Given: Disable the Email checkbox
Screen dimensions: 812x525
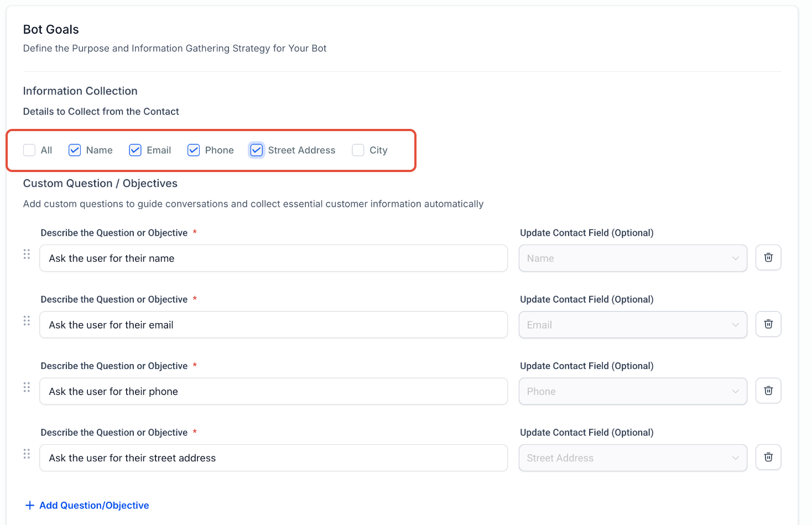Looking at the screenshot, I should click(135, 150).
